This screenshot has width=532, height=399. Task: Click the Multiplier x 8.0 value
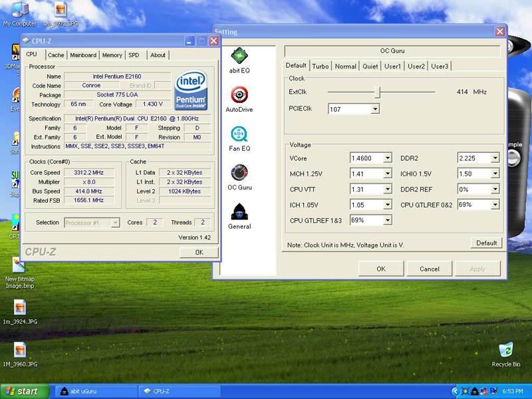point(89,182)
